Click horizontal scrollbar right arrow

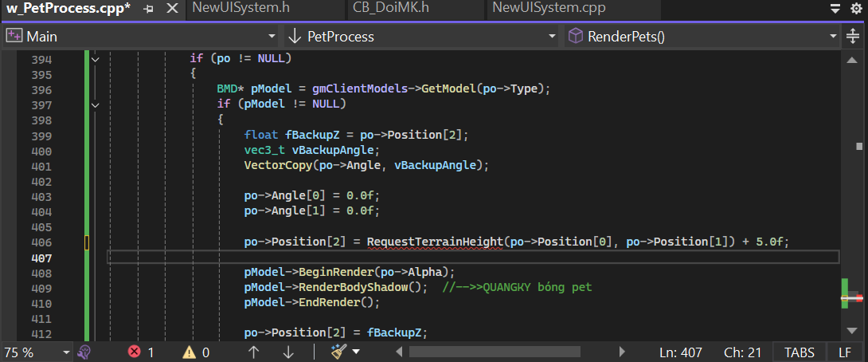point(622,352)
